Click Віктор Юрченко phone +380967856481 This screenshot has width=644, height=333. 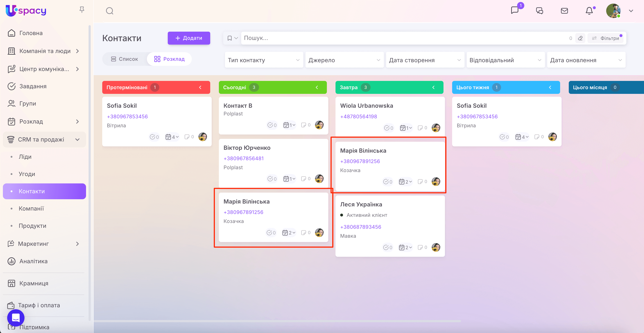244,158
